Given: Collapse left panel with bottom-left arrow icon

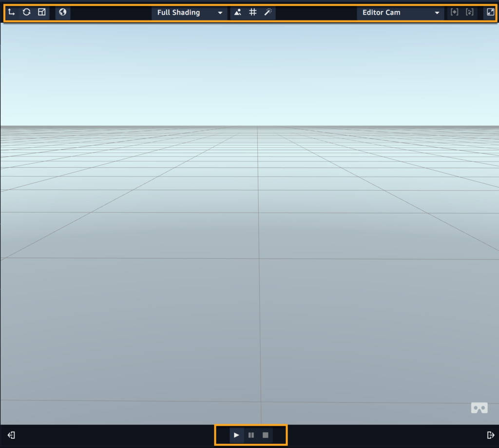Looking at the screenshot, I should pyautogui.click(x=11, y=435).
